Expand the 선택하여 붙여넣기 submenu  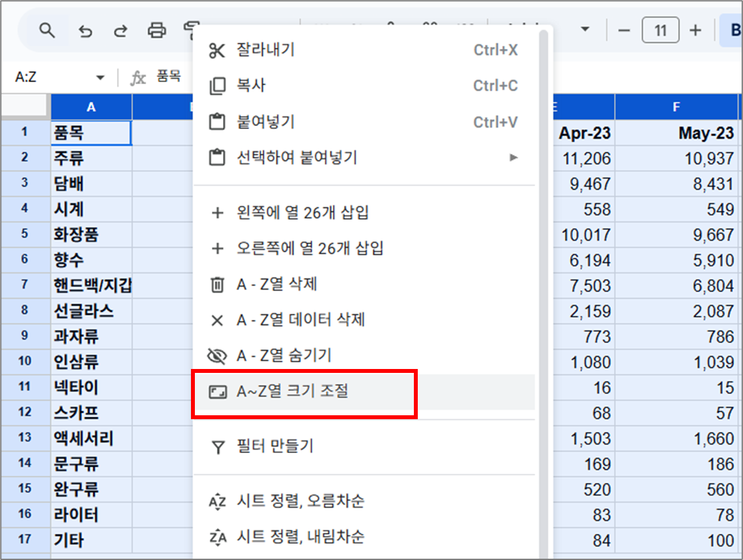point(364,157)
